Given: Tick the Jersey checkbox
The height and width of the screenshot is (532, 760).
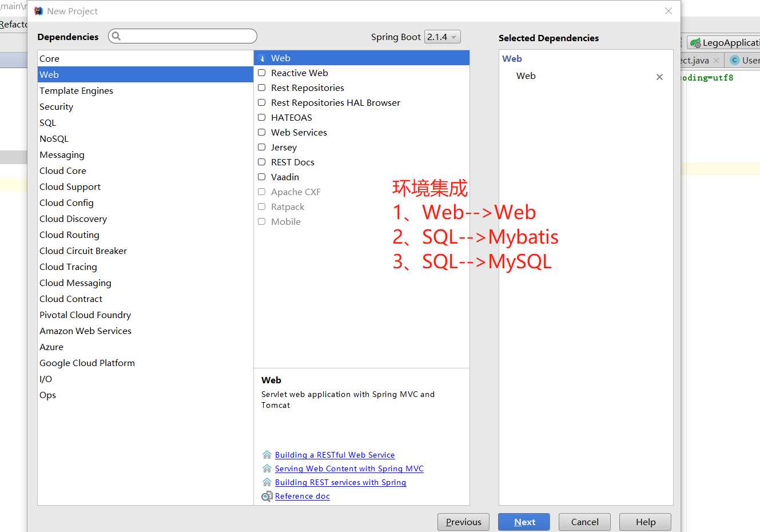Looking at the screenshot, I should [x=261, y=147].
